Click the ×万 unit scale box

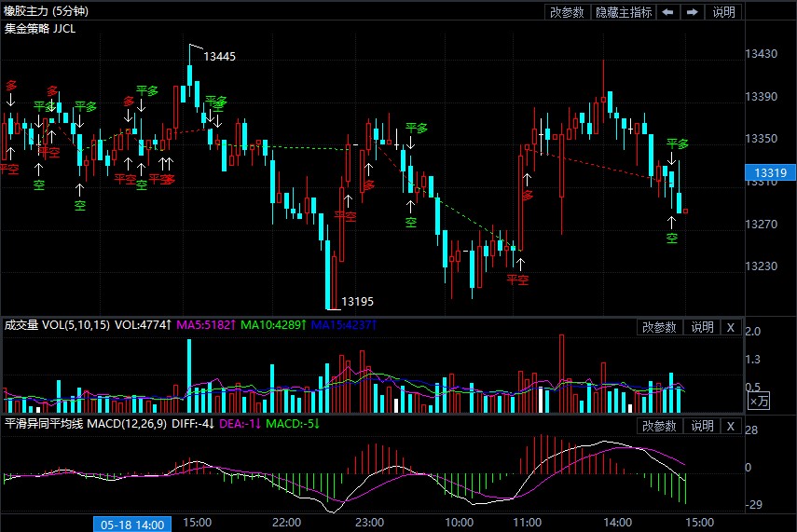[760, 401]
